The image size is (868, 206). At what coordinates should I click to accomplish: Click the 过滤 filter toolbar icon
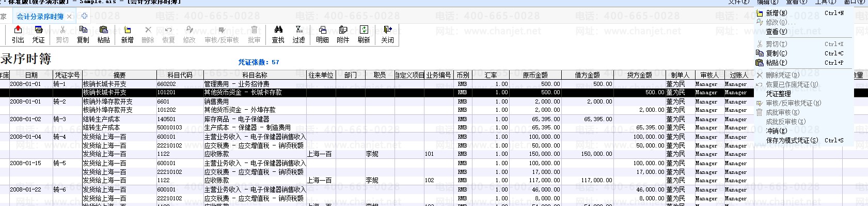(298, 34)
